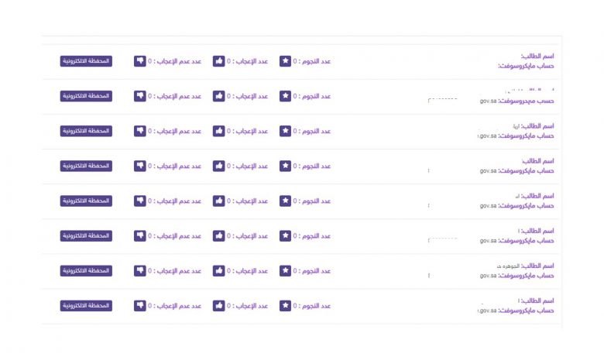Click the thumbs-up icon in the الجوهره student row
Screen dimensions: 604x364
pyautogui.click(x=219, y=271)
